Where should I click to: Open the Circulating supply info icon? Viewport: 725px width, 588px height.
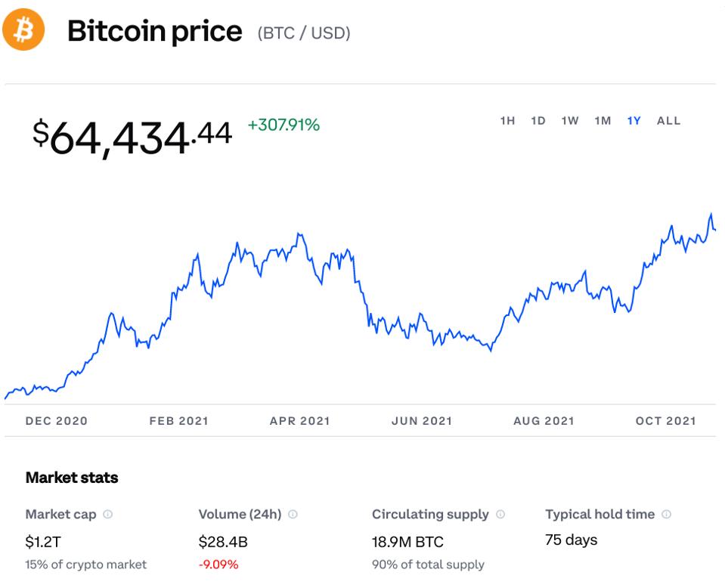500,514
